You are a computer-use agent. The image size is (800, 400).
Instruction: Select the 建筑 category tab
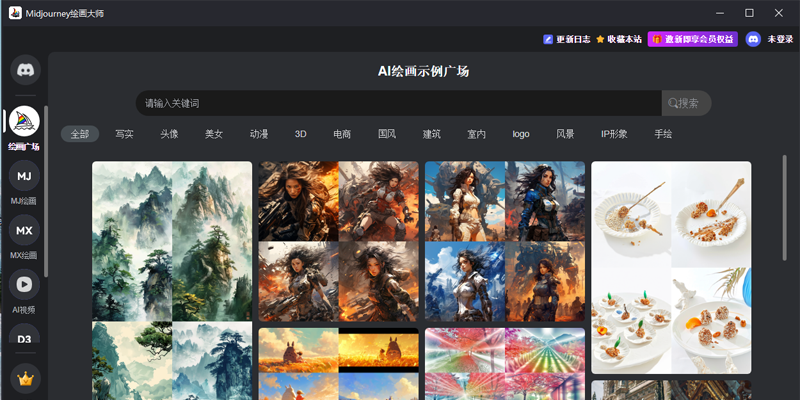pyautogui.click(x=432, y=134)
